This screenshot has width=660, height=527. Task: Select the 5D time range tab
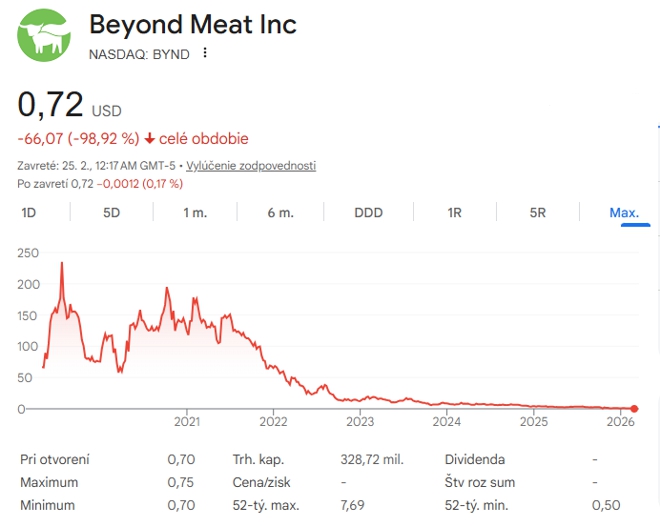pyautogui.click(x=111, y=212)
